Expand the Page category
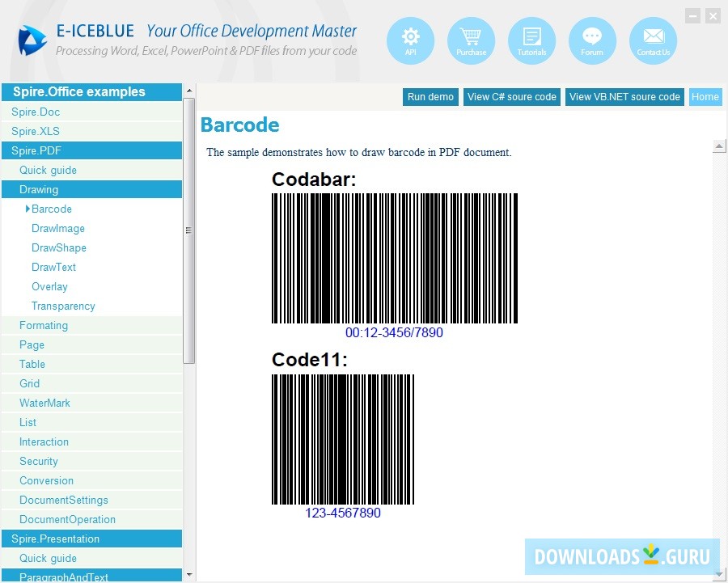Viewport: 728px width, 583px height. (x=92, y=345)
